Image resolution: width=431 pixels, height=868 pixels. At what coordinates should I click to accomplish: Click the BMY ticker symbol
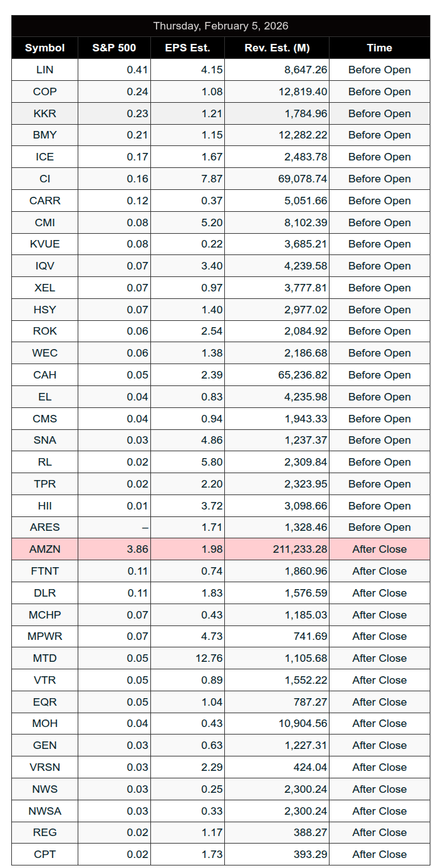[x=44, y=135]
